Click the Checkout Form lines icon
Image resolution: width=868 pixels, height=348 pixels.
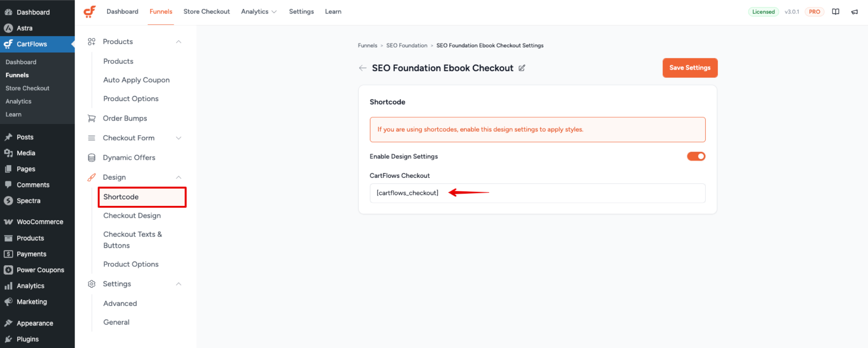point(91,138)
